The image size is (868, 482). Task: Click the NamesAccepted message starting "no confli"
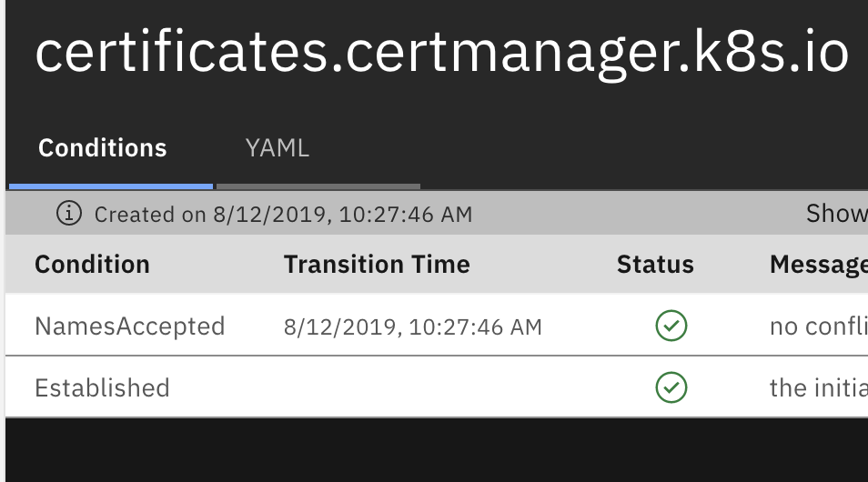[x=818, y=326]
